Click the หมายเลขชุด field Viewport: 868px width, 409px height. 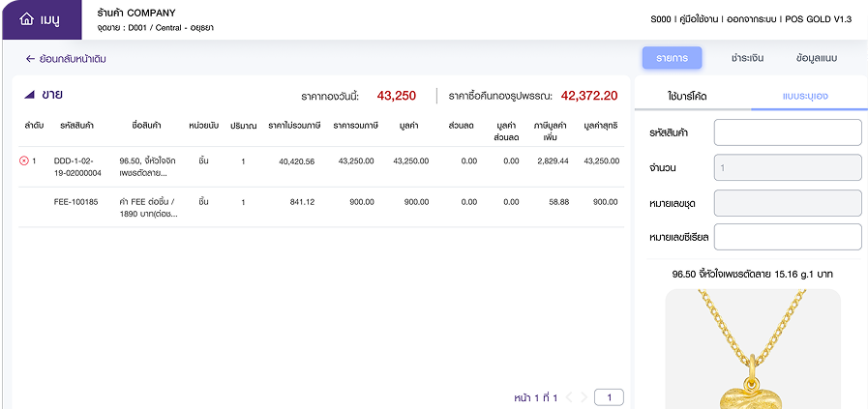(x=788, y=203)
